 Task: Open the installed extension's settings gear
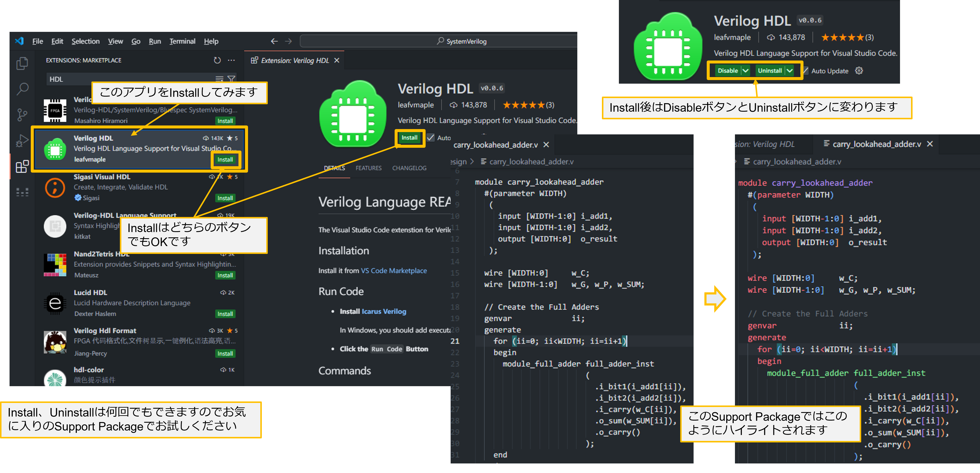click(x=859, y=71)
